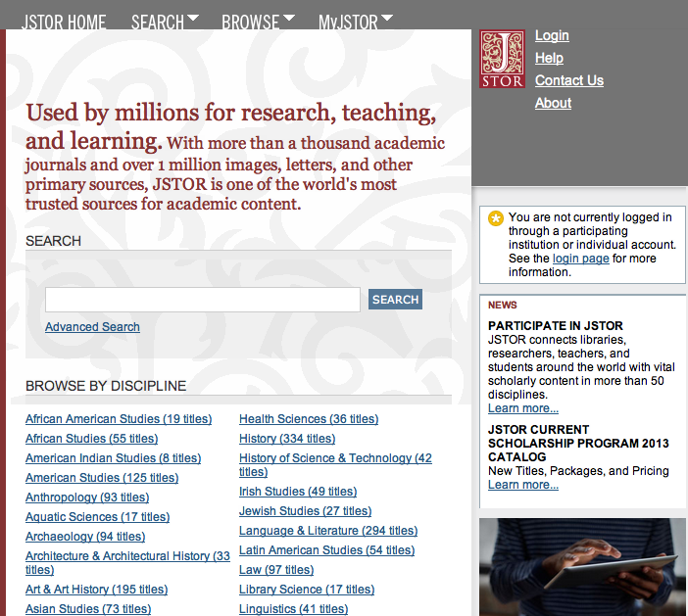Open Advanced Search

pyautogui.click(x=92, y=327)
